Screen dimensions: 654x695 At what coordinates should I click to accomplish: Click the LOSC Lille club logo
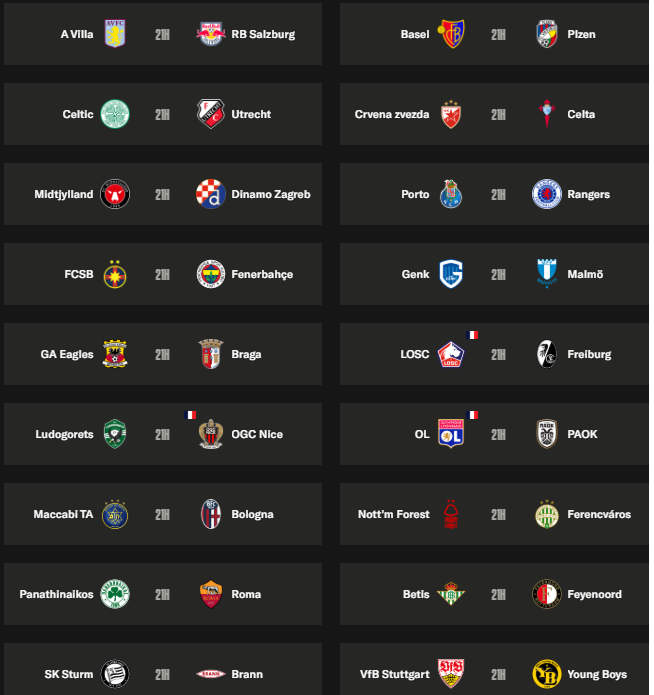[x=451, y=354]
